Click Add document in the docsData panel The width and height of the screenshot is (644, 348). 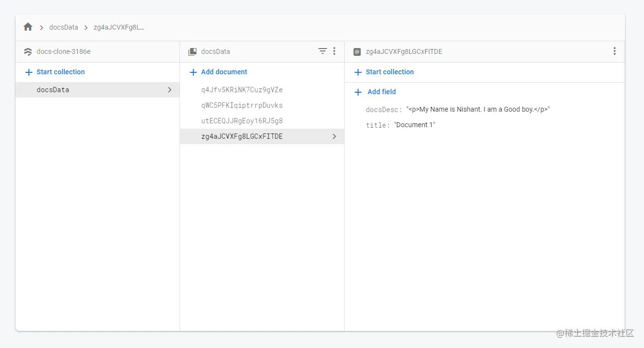coord(224,72)
